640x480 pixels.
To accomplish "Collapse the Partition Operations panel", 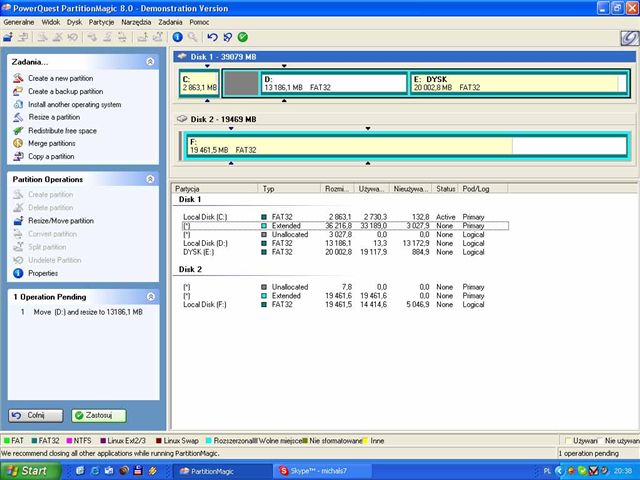I will (x=150, y=179).
